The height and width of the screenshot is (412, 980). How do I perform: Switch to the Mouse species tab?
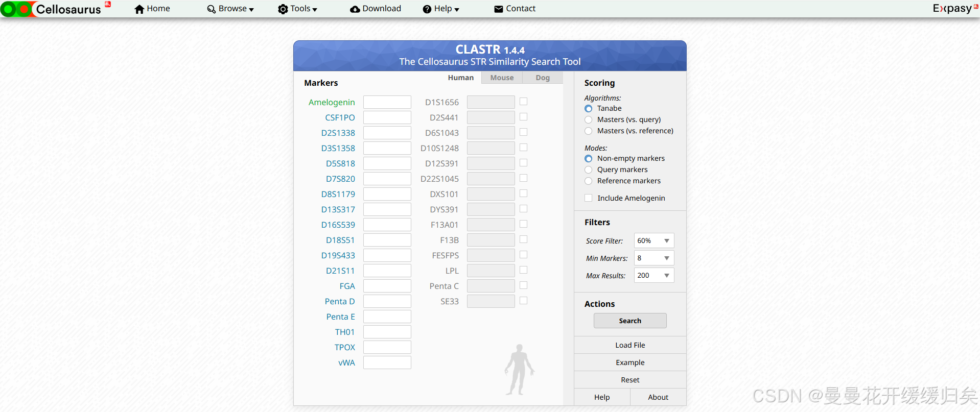(502, 78)
